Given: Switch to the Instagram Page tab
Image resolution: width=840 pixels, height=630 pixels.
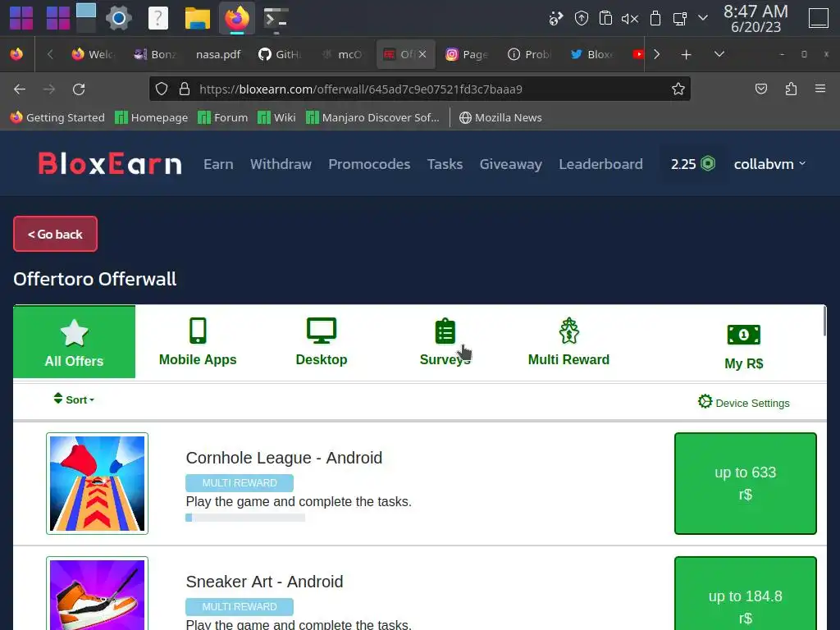Looking at the screenshot, I should 467,54.
